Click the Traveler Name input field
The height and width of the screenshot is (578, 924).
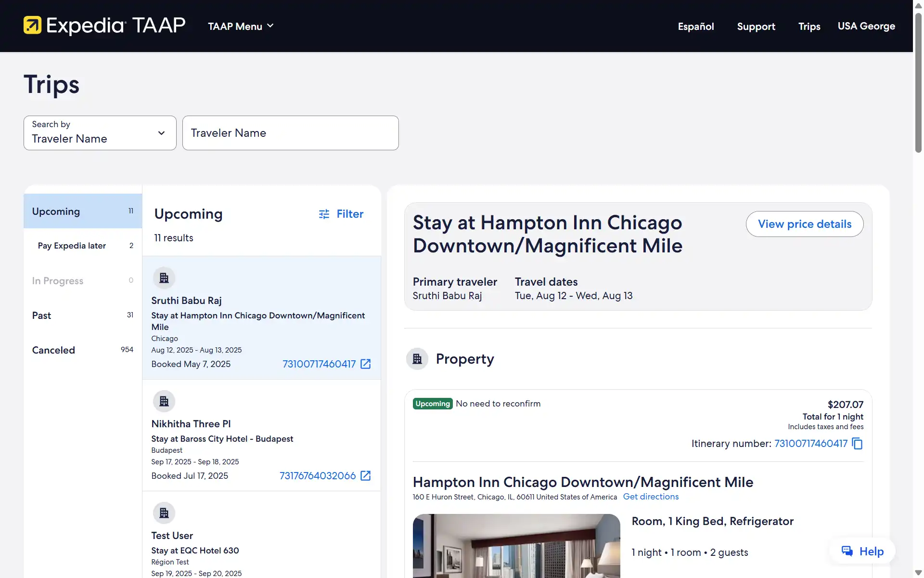[x=291, y=132]
